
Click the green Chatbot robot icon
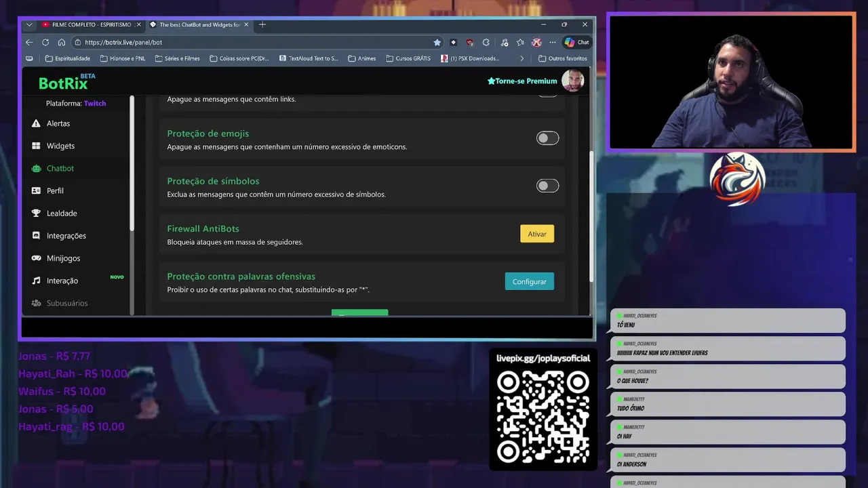(36, 168)
